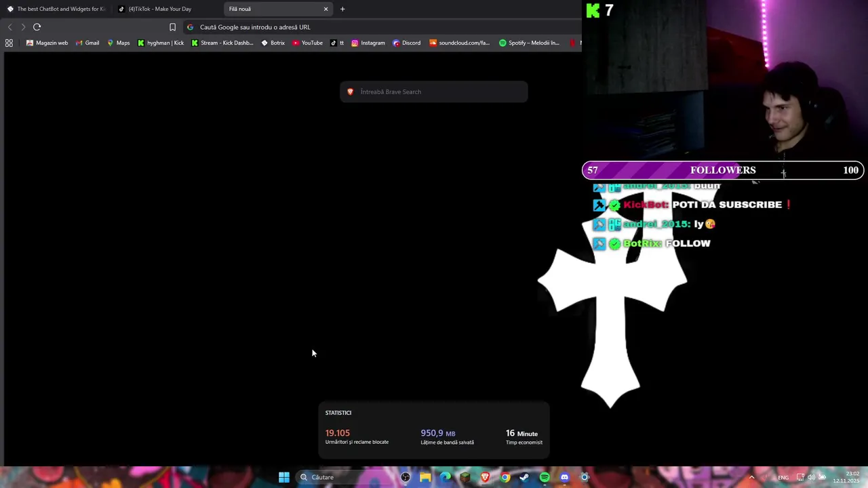Open the Stream - Kick Dashboard bookmark
This screenshot has height=488, width=868.
click(222, 43)
